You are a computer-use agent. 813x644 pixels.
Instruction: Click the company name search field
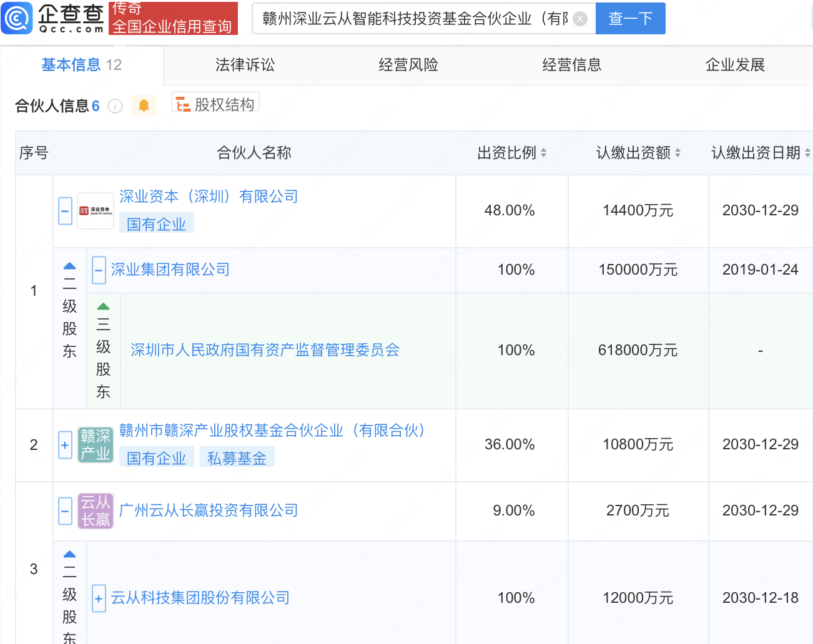(x=415, y=19)
